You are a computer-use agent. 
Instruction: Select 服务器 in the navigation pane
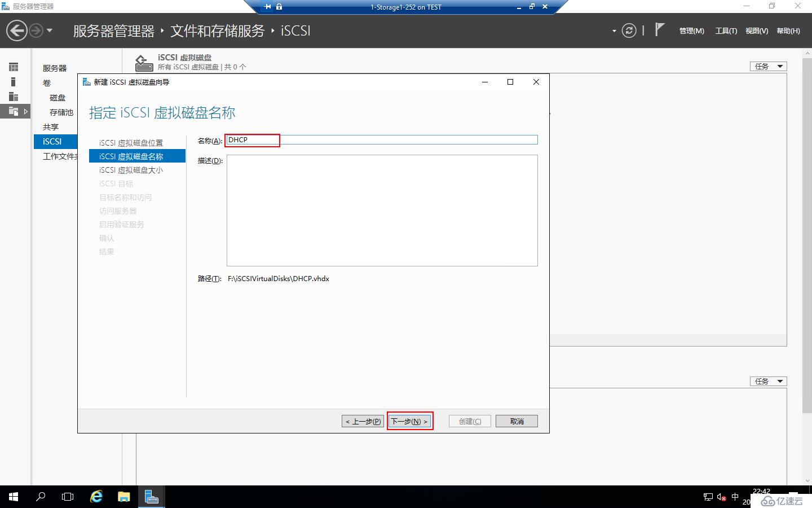coord(55,68)
